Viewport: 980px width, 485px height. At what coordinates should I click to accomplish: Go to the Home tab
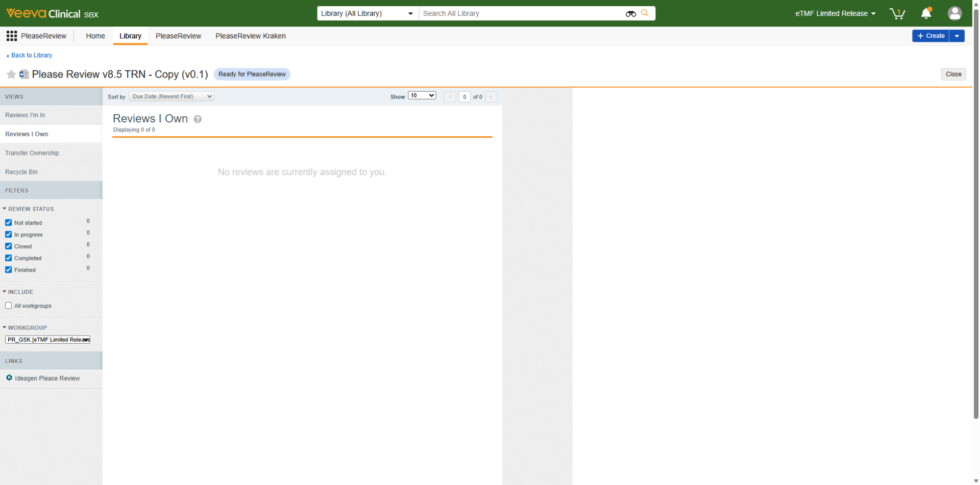coord(95,36)
